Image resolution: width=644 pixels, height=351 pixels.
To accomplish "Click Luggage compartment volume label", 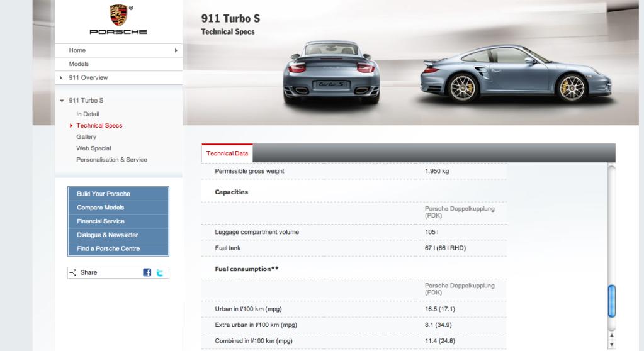I will [257, 232].
